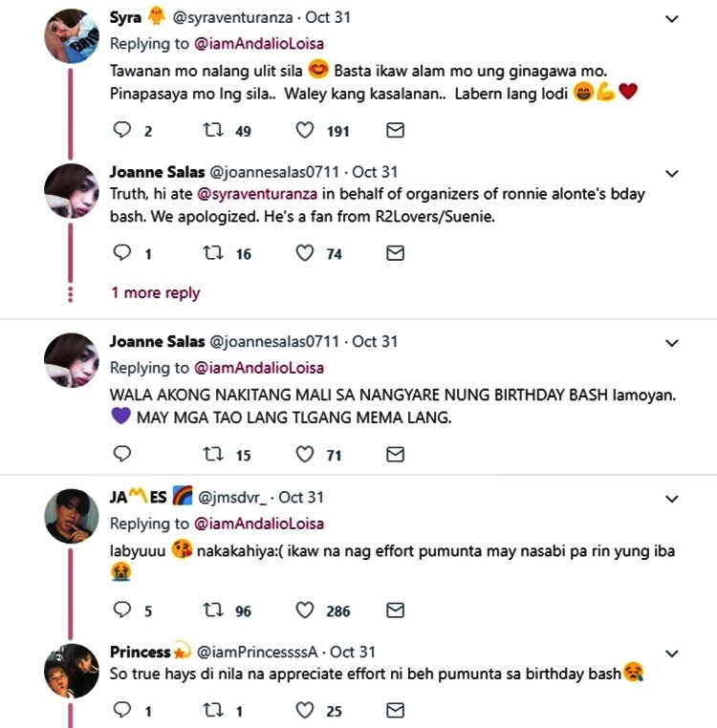Viewport: 717px width, 728px height.
Task: Show 1 more reply in thread
Action: click(155, 292)
